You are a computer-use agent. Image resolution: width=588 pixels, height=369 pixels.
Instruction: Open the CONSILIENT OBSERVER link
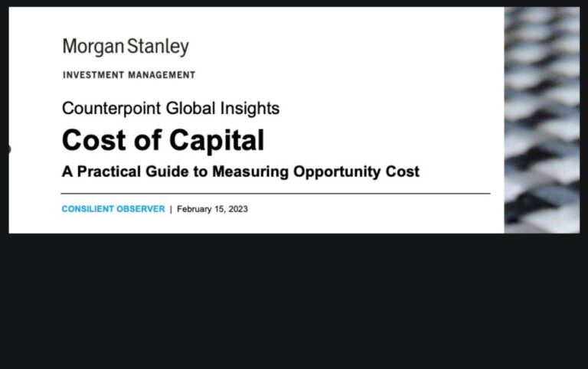click(113, 209)
